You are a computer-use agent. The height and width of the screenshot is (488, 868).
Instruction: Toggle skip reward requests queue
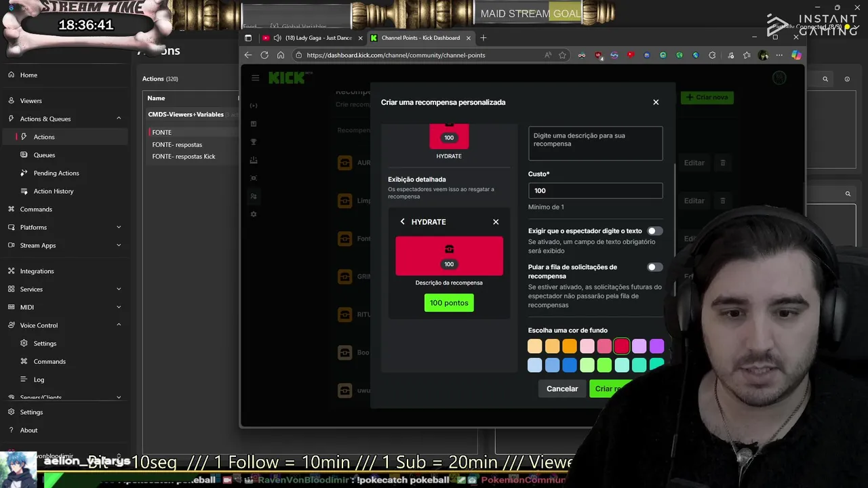(x=654, y=267)
